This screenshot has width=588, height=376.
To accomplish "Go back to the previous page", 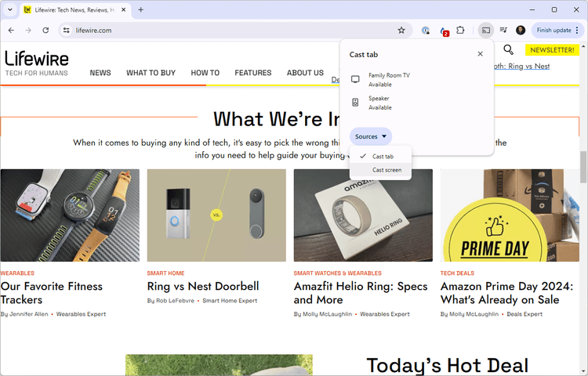I will point(11,31).
